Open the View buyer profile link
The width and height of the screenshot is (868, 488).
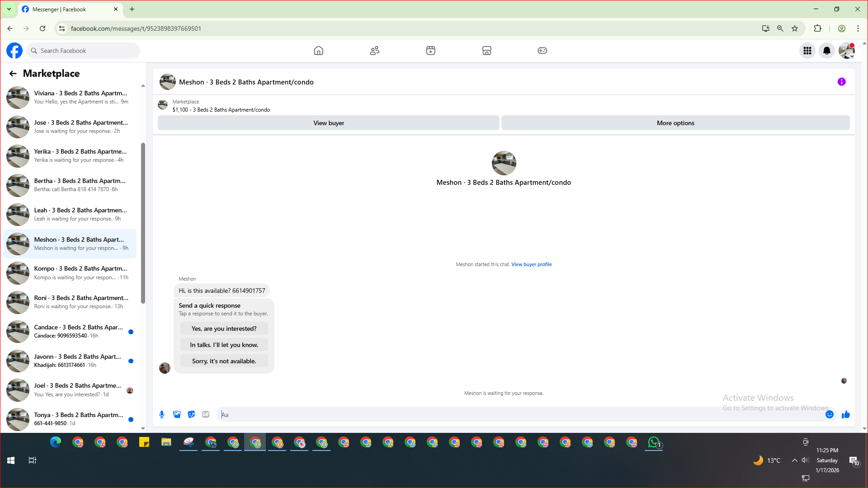pos(531,264)
